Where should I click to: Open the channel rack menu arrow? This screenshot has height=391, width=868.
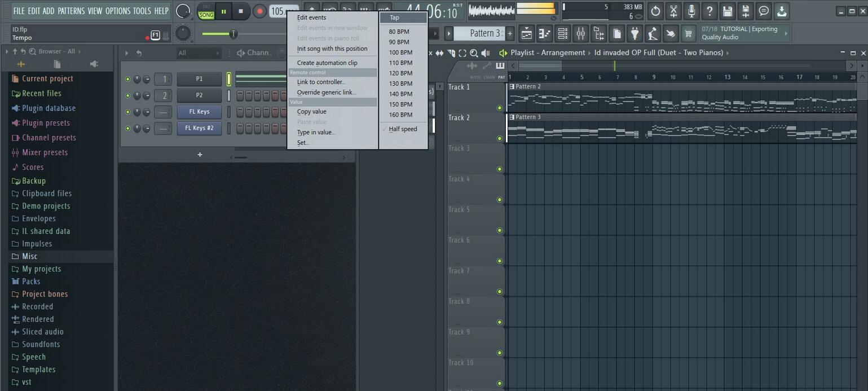[127, 53]
